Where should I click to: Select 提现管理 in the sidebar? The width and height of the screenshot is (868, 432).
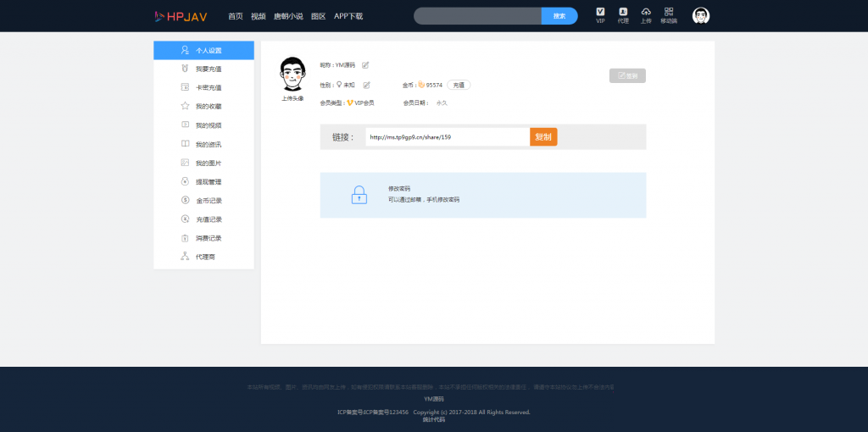pyautogui.click(x=209, y=182)
